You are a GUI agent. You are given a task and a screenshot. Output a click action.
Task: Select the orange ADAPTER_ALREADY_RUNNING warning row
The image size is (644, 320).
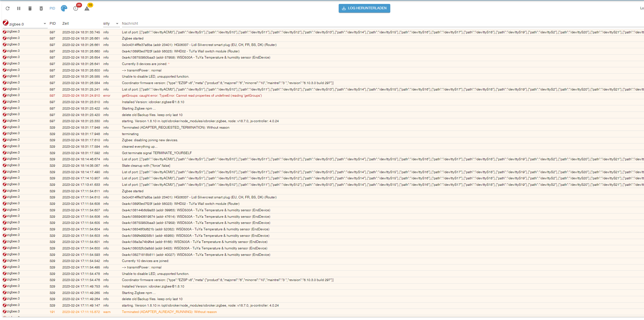pyautogui.click(x=169, y=312)
